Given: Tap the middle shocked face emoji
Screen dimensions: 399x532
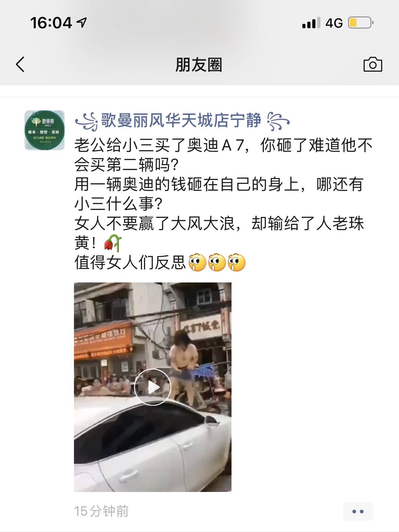Looking at the screenshot, I should click(217, 262).
